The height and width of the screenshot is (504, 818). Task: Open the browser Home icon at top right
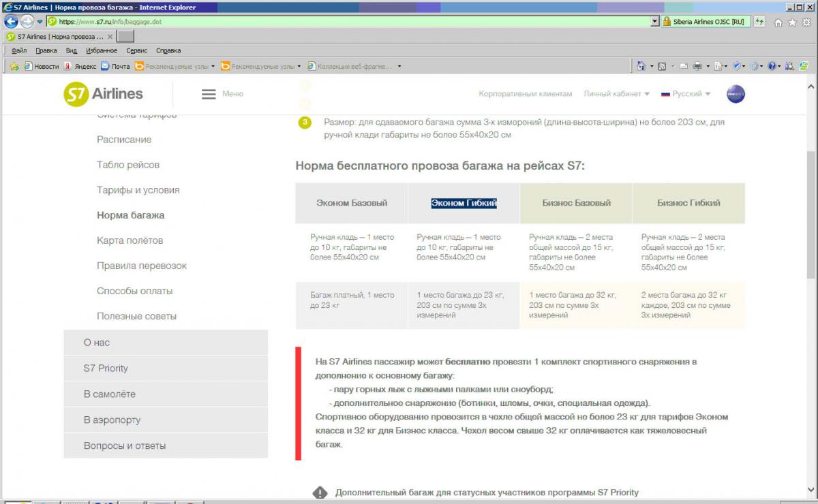778,22
